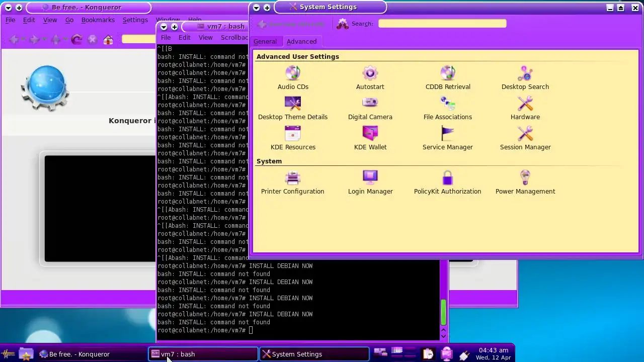Open KDE Wallet settings
This screenshot has width=644, height=362.
(x=370, y=138)
